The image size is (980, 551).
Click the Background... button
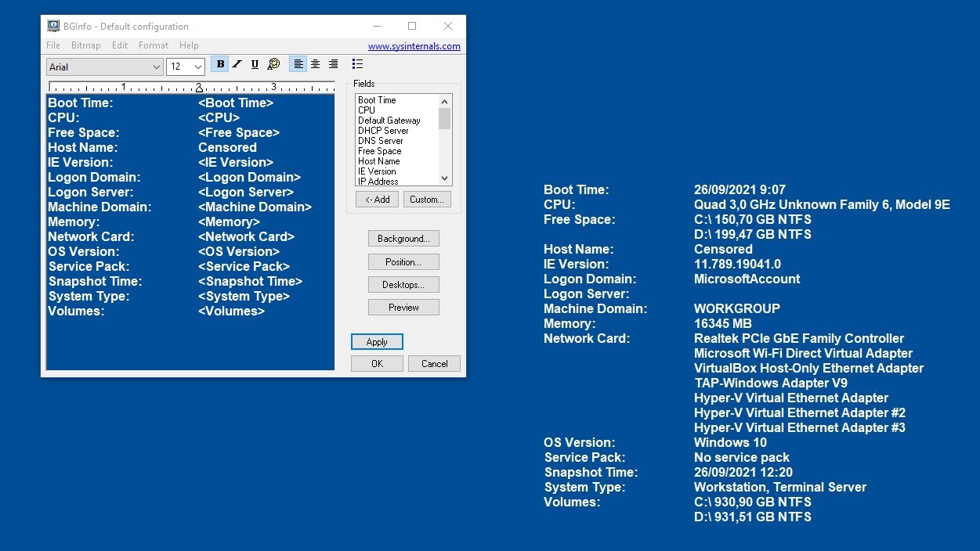point(403,239)
